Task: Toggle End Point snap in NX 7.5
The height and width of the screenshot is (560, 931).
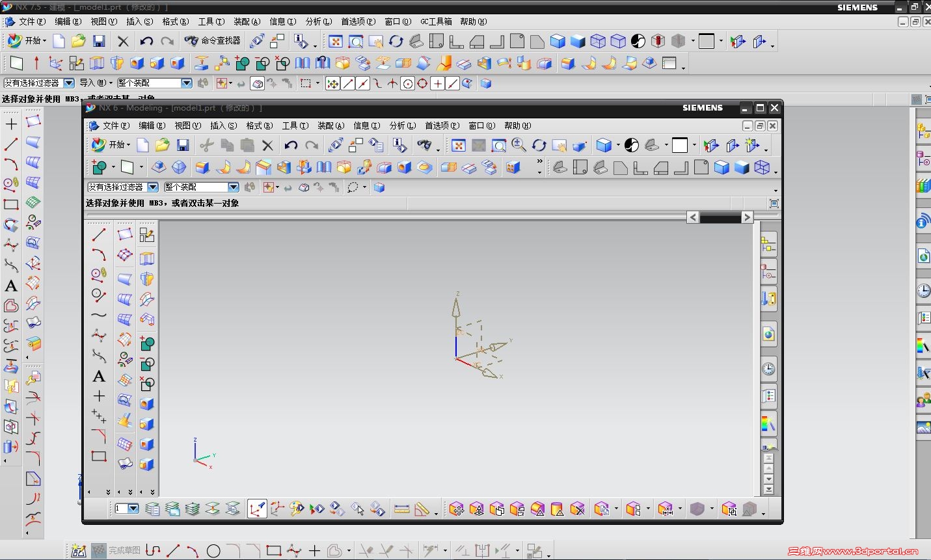Action: pyautogui.click(x=348, y=83)
